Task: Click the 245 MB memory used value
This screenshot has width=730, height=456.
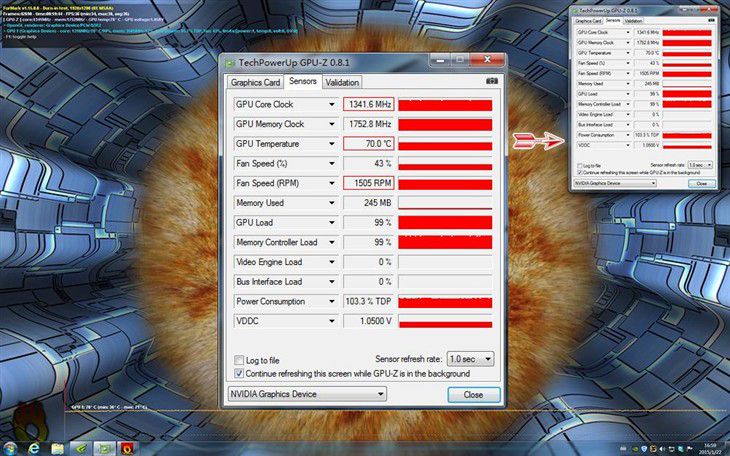Action: coord(369,203)
